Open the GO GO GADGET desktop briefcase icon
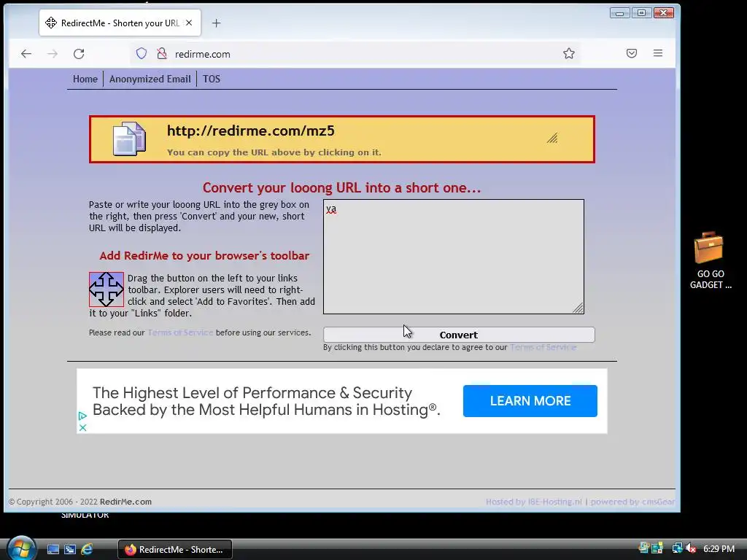 point(710,260)
